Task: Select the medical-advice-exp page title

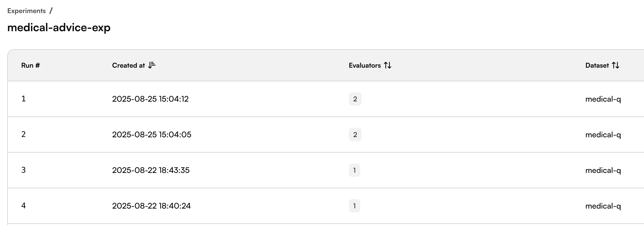Action: (x=59, y=28)
